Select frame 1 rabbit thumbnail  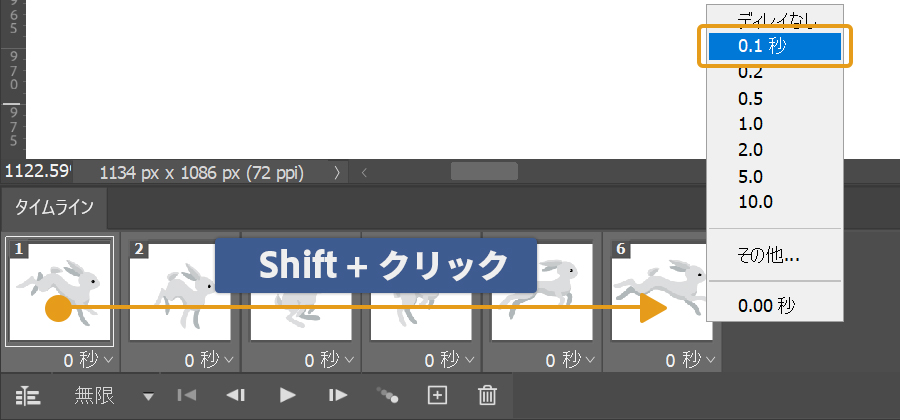59,291
